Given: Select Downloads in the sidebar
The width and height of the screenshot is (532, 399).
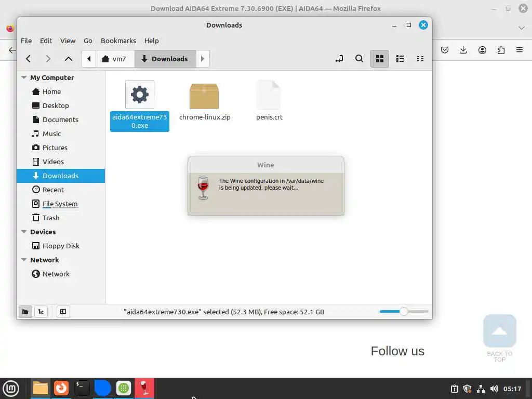Looking at the screenshot, I should click(61, 176).
